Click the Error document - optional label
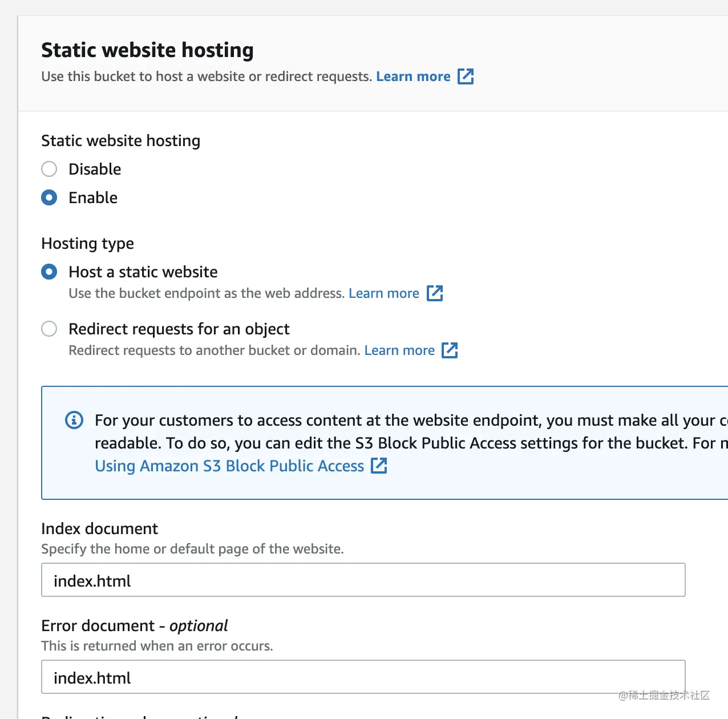The image size is (728, 719). click(x=134, y=626)
